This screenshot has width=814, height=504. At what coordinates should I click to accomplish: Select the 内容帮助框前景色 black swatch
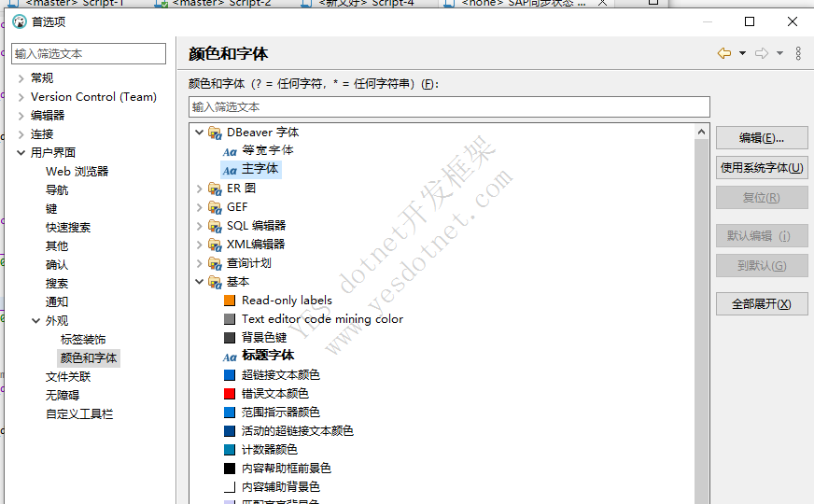230,469
